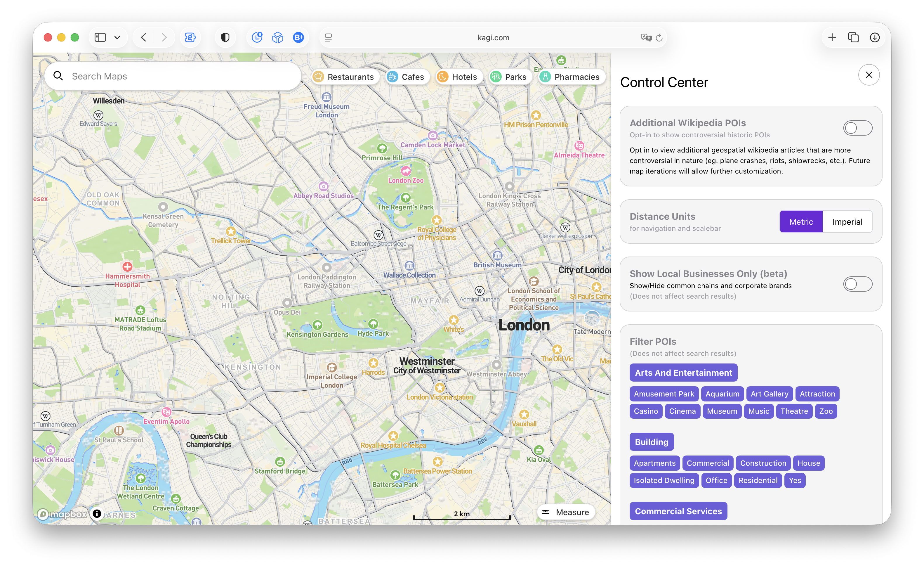The width and height of the screenshot is (924, 568).
Task: Close the Control Center panel
Action: coord(869,75)
